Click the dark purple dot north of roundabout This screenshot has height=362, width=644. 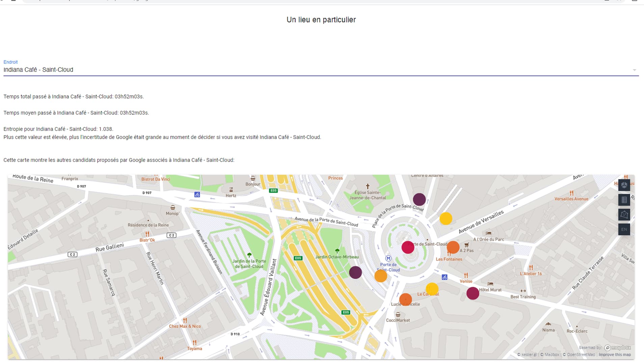(x=419, y=199)
